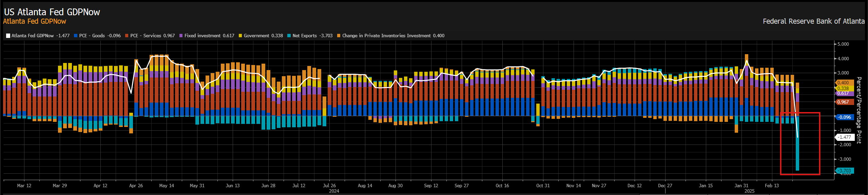
Task: Click the red PCE - Services legend swatch
Action: pos(127,36)
